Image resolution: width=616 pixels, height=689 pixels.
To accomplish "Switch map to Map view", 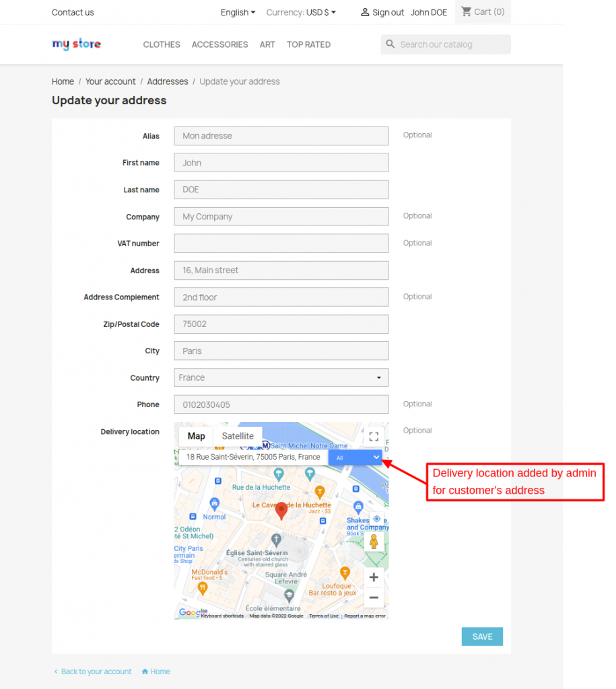I will [195, 436].
